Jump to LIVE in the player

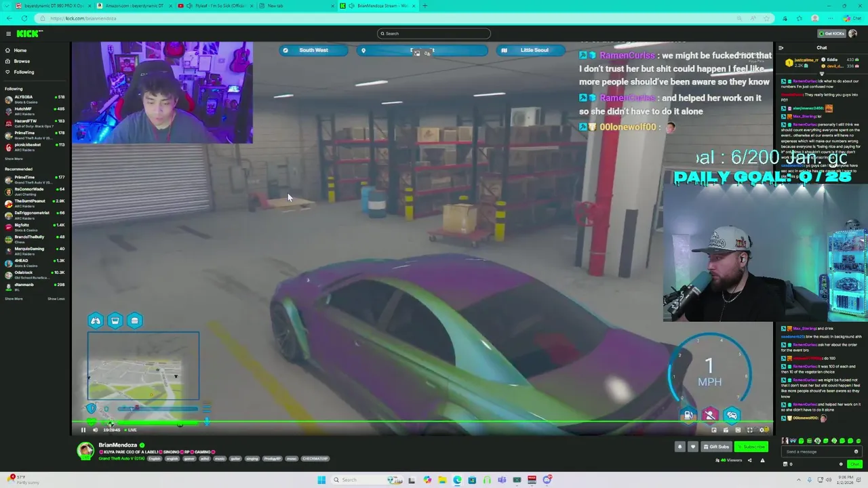click(132, 430)
